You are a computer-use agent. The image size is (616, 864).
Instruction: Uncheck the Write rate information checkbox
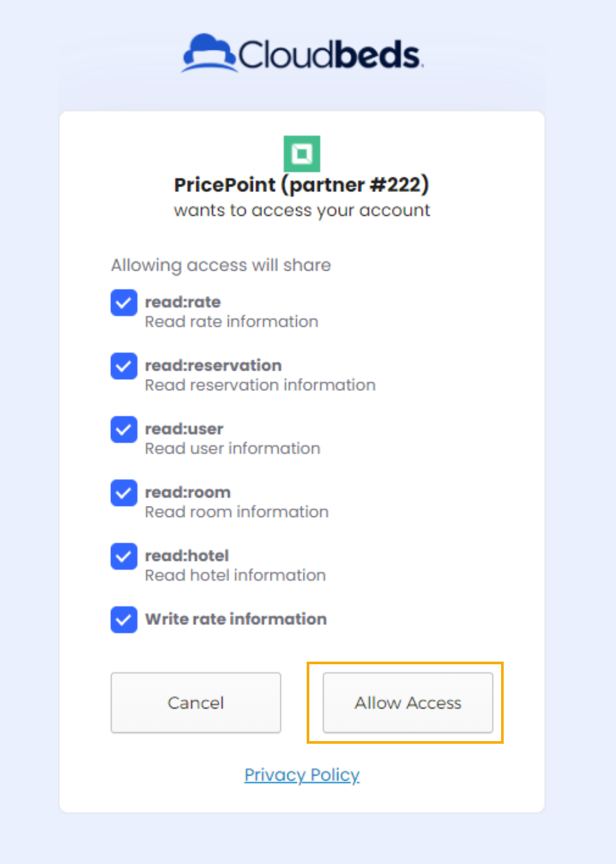(x=124, y=620)
